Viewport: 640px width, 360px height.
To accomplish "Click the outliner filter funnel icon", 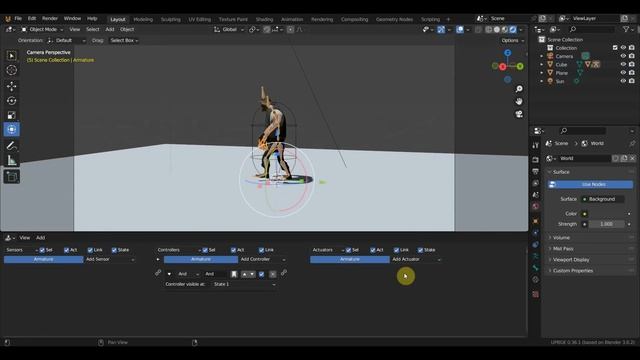I will (626, 29).
